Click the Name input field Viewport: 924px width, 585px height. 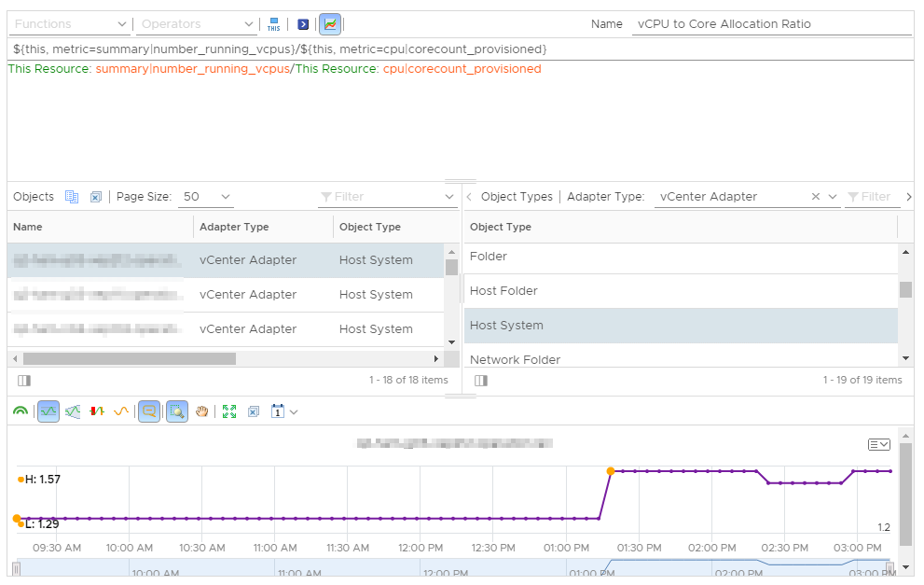tap(771, 24)
